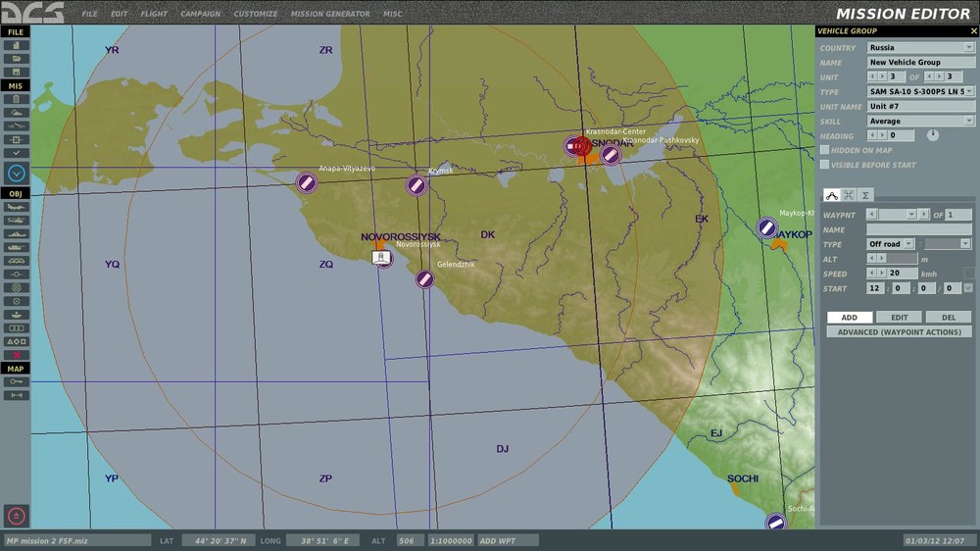
Task: Decrease the total unit count stepper
Action: pyautogui.click(x=929, y=76)
